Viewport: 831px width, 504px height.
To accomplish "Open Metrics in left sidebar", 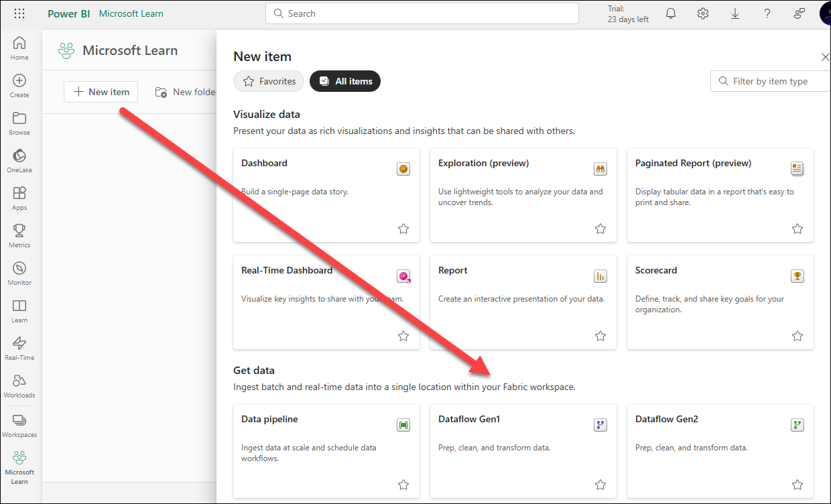I will (19, 236).
